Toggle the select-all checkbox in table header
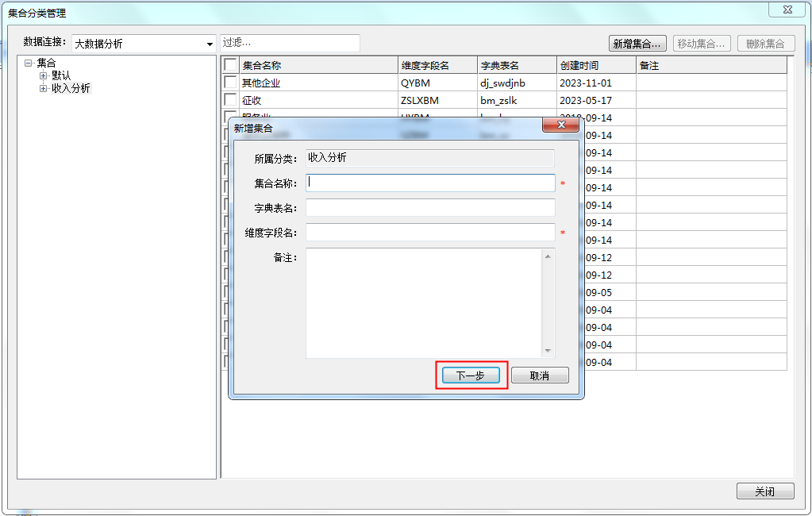This screenshot has height=516, width=812. tap(230, 65)
